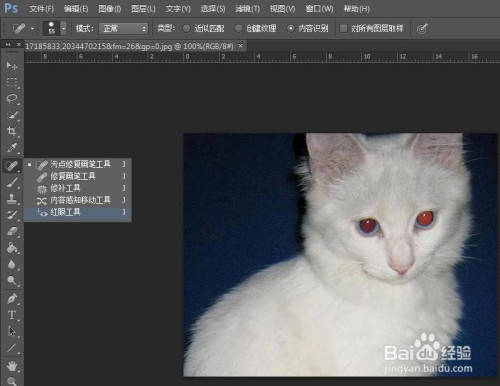Select the Horizontal Type tool

tap(12, 315)
